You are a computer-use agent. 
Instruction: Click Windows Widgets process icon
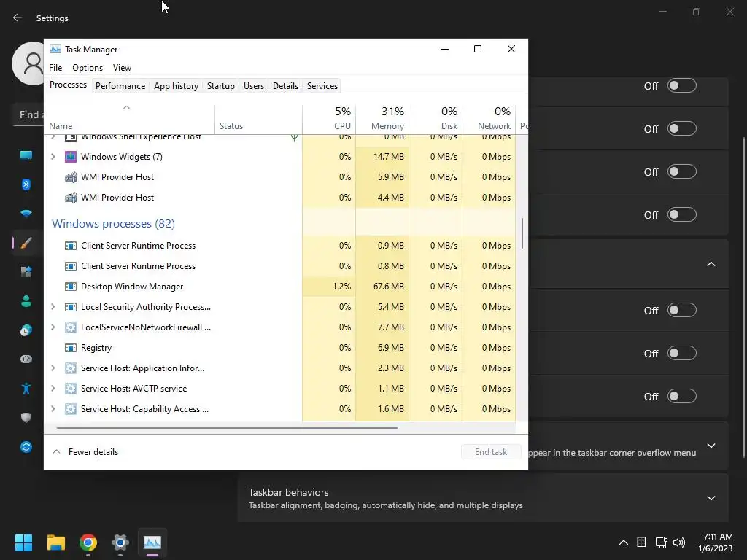(71, 157)
